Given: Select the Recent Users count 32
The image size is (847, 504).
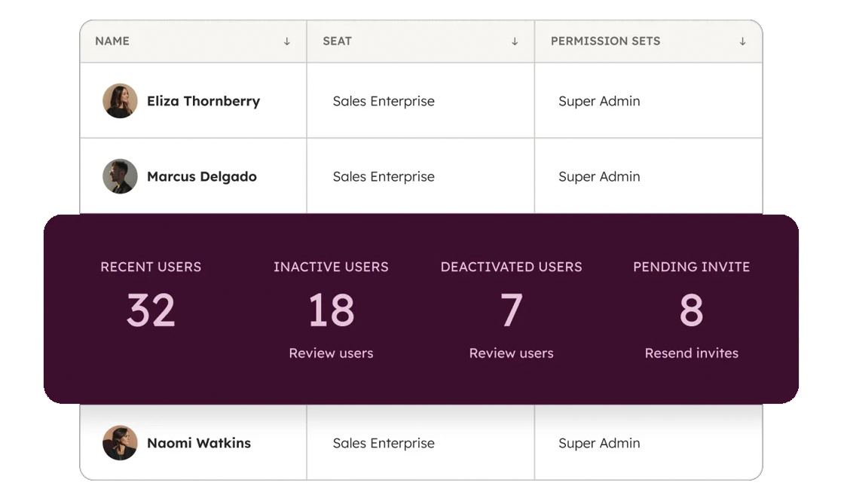Looking at the screenshot, I should [x=151, y=310].
